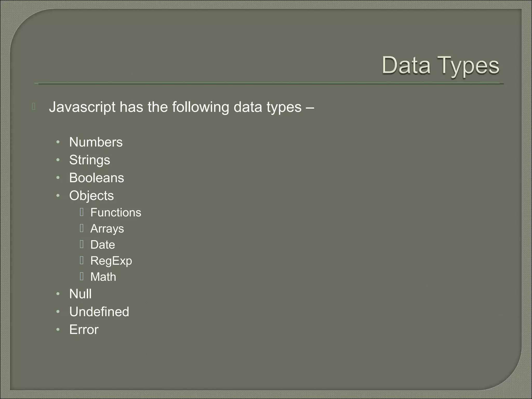Click the RegExp sub-item
532x399 pixels.
click(x=111, y=261)
